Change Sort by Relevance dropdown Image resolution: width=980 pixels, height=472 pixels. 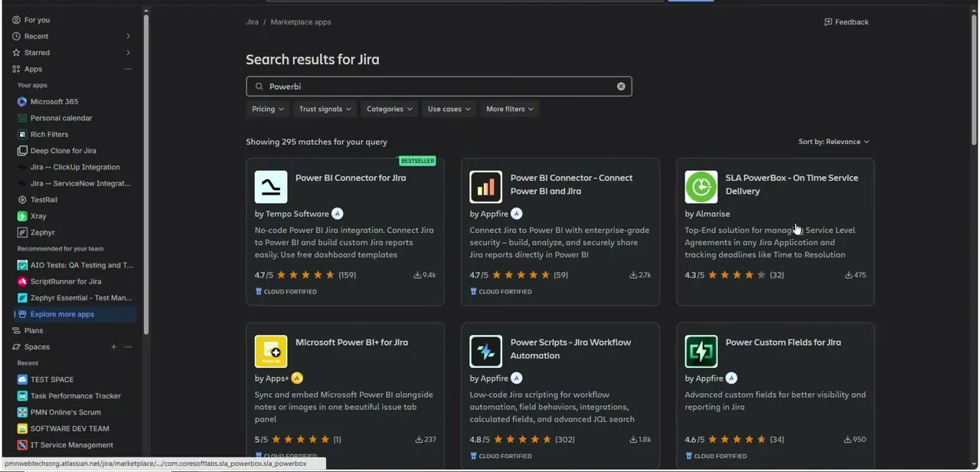point(834,142)
